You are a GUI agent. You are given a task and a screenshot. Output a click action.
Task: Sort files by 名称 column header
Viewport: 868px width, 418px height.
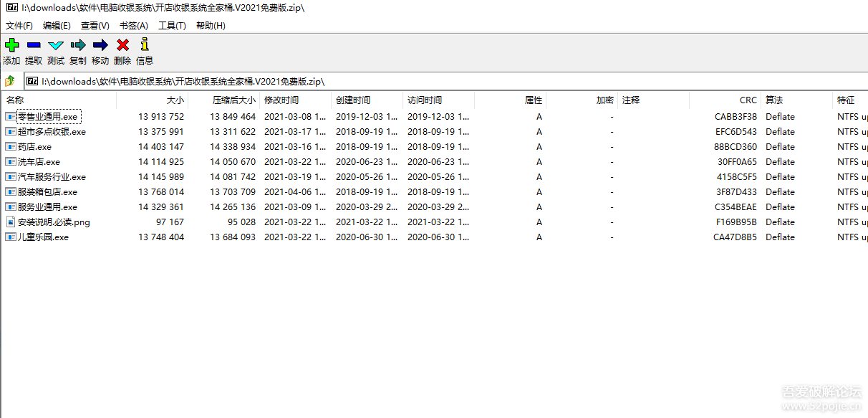16,100
